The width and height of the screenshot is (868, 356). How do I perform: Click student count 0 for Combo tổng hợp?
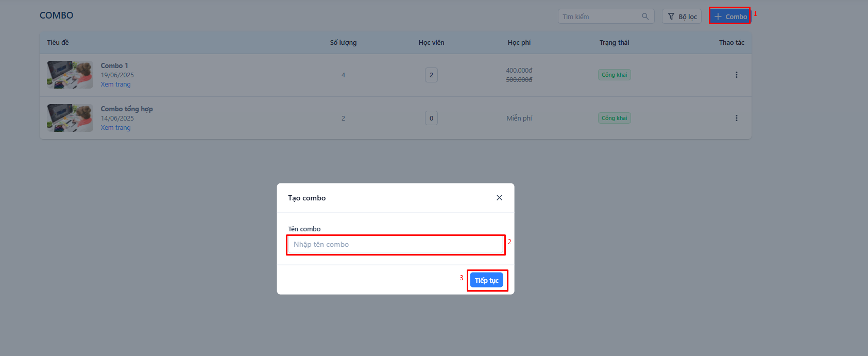[x=432, y=118]
